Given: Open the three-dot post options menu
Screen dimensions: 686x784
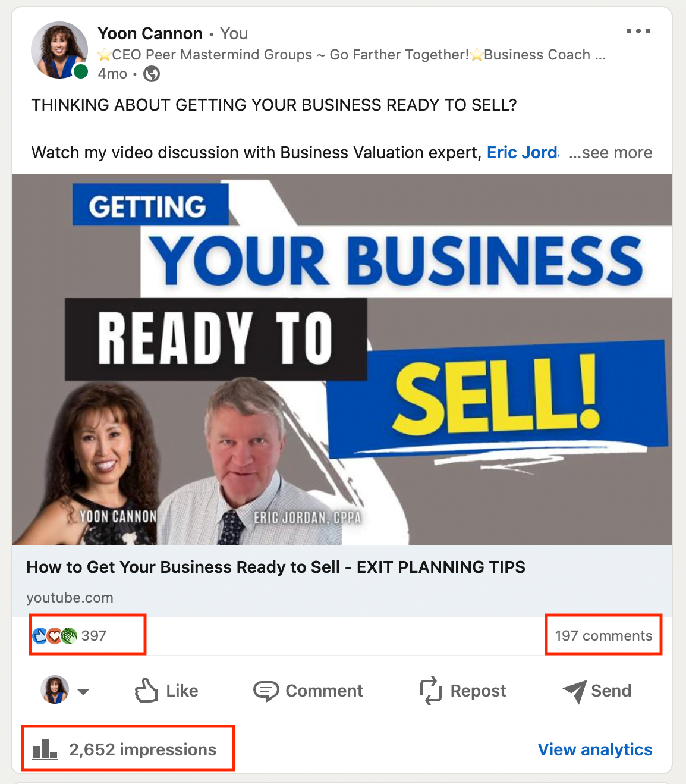Looking at the screenshot, I should (638, 31).
